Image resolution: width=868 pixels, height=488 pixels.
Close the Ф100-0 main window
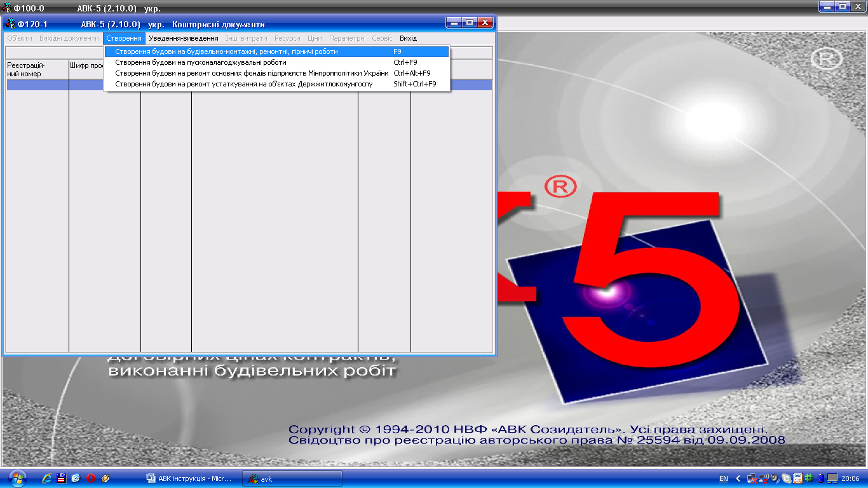858,6
